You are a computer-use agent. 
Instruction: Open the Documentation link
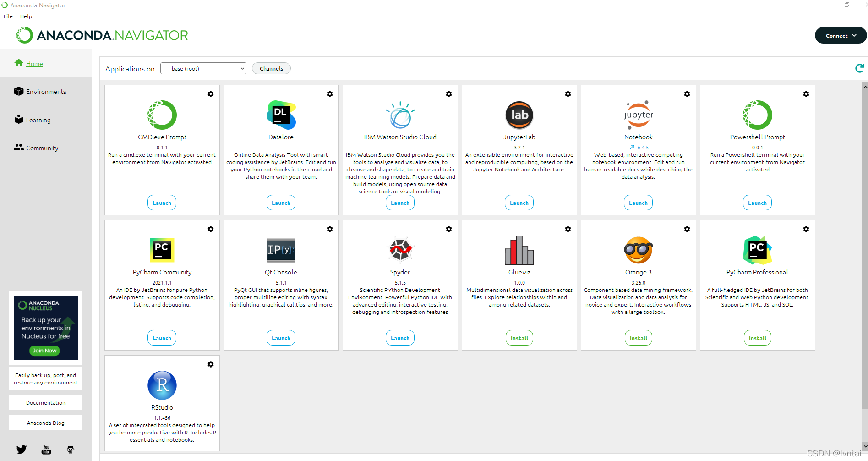(x=46, y=403)
